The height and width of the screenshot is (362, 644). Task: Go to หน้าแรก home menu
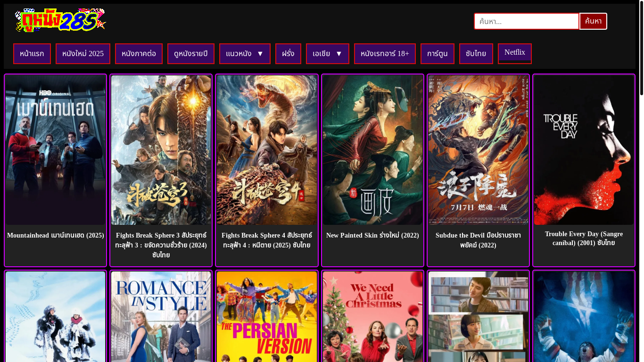(32, 54)
